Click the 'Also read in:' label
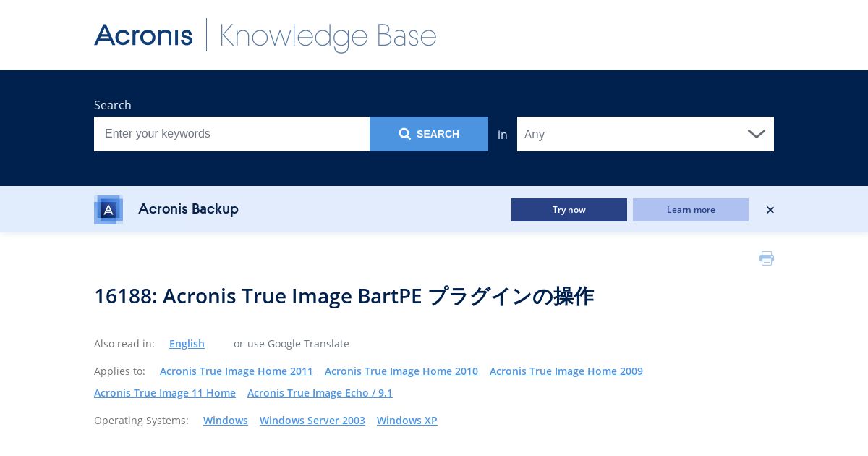The height and width of the screenshot is (456, 868). tap(124, 344)
